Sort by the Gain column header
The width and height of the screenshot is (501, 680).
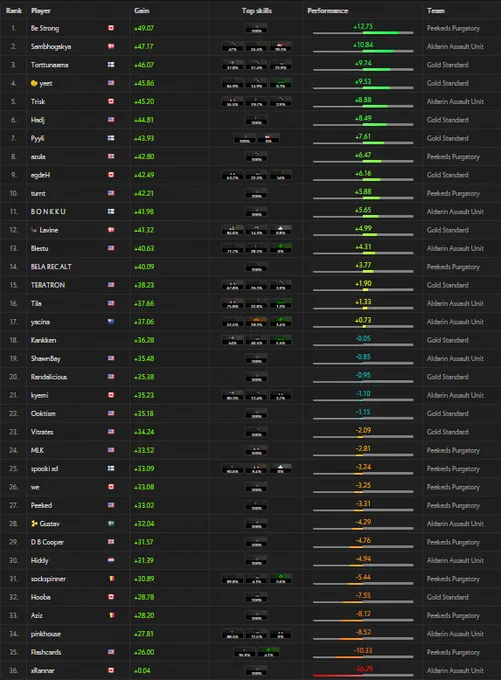click(x=141, y=10)
